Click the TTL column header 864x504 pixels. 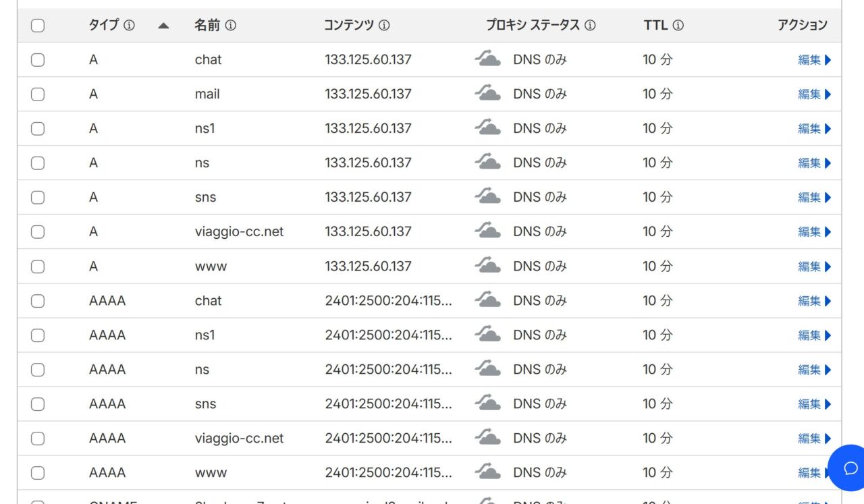[x=655, y=26]
